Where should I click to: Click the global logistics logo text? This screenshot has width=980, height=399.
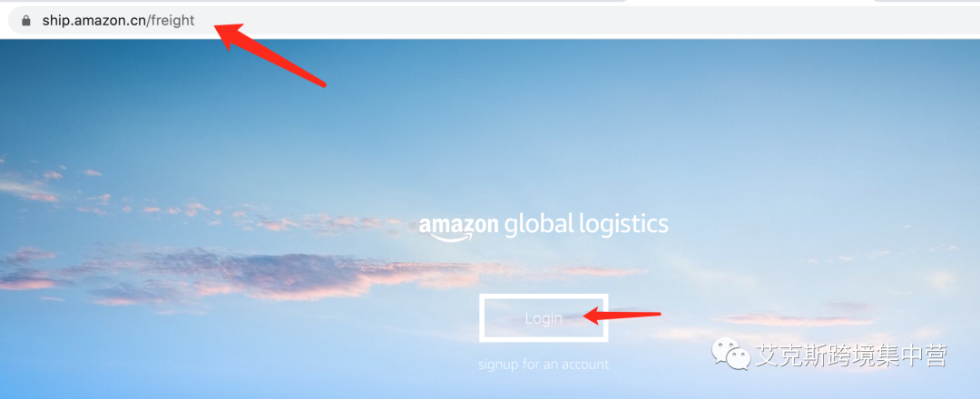click(x=585, y=225)
